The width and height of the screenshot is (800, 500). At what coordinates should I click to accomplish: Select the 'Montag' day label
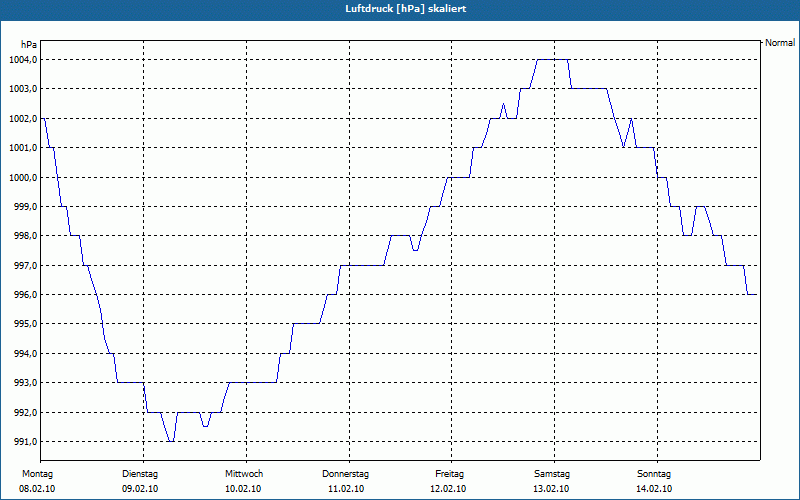coord(37,474)
